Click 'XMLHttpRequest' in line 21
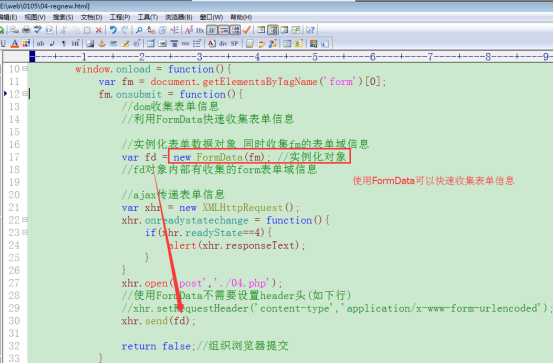The image size is (554, 364). click(x=243, y=207)
